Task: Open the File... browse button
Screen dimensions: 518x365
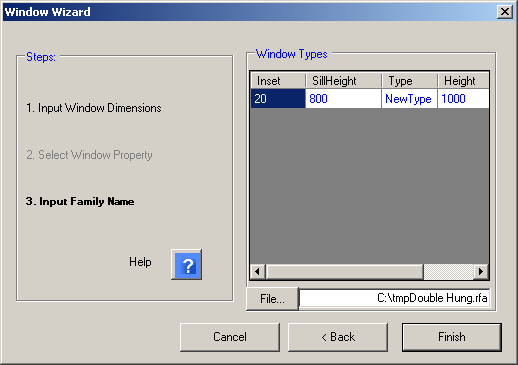Action: (272, 299)
